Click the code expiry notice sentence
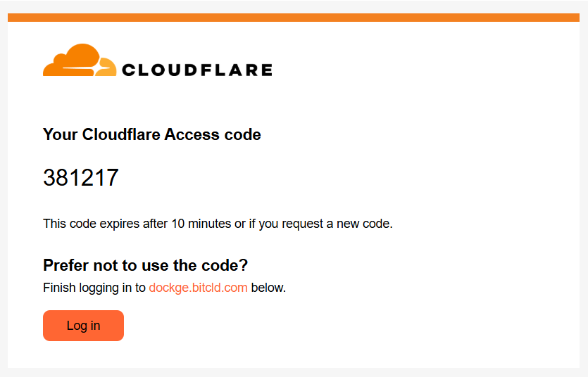The height and width of the screenshot is (377, 588). point(217,224)
